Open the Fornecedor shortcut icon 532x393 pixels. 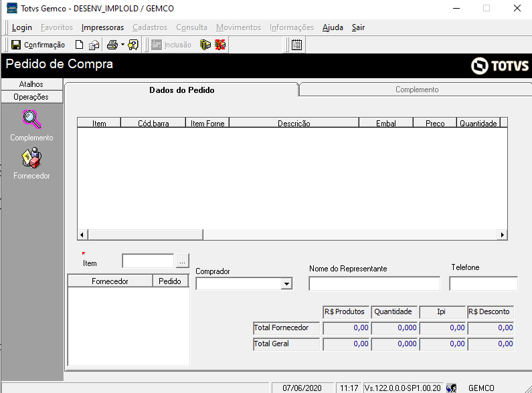click(31, 158)
